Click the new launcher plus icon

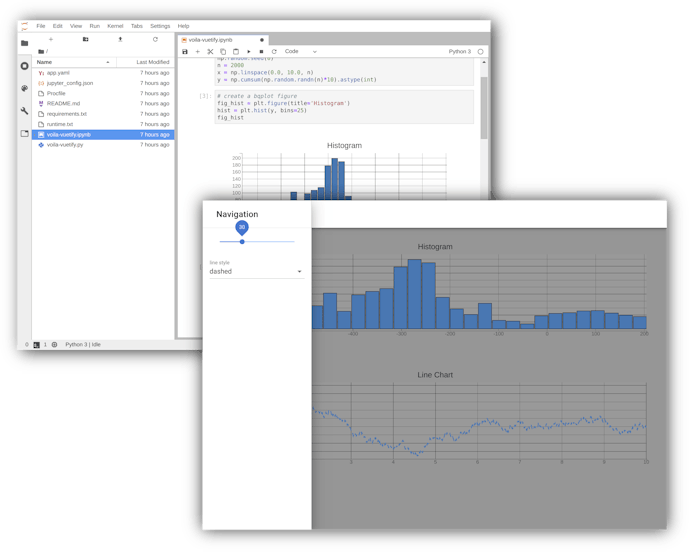(51, 39)
